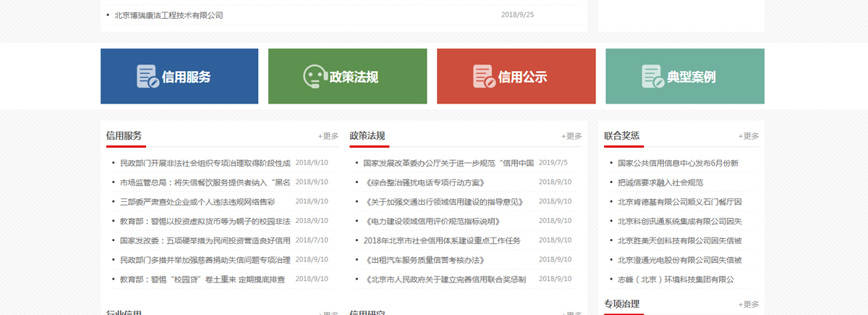Select the 信用服务 section heading tab
This screenshot has height=315, width=868.
point(124,135)
